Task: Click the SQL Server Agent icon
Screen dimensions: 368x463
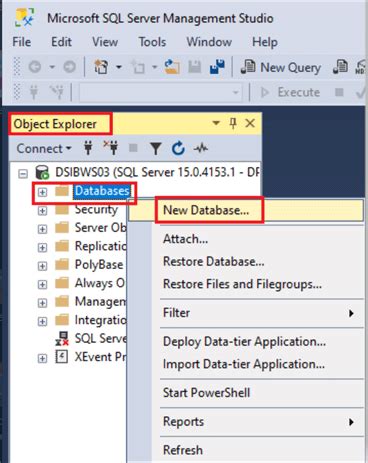Action: (62, 339)
